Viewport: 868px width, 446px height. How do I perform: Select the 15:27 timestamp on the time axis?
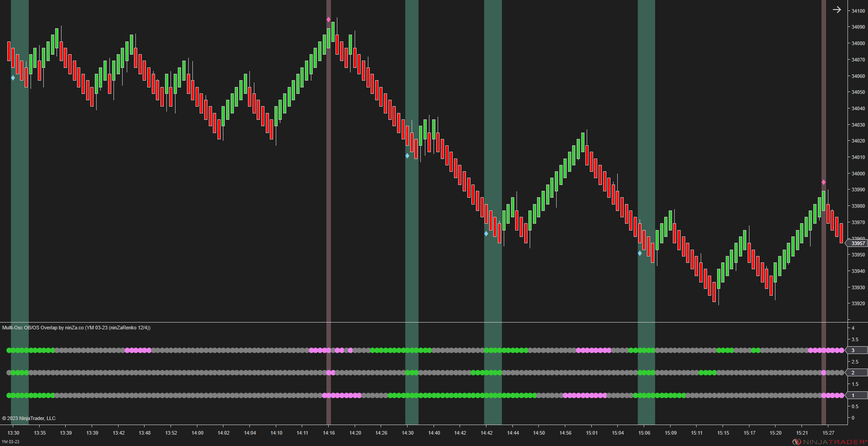[828, 433]
